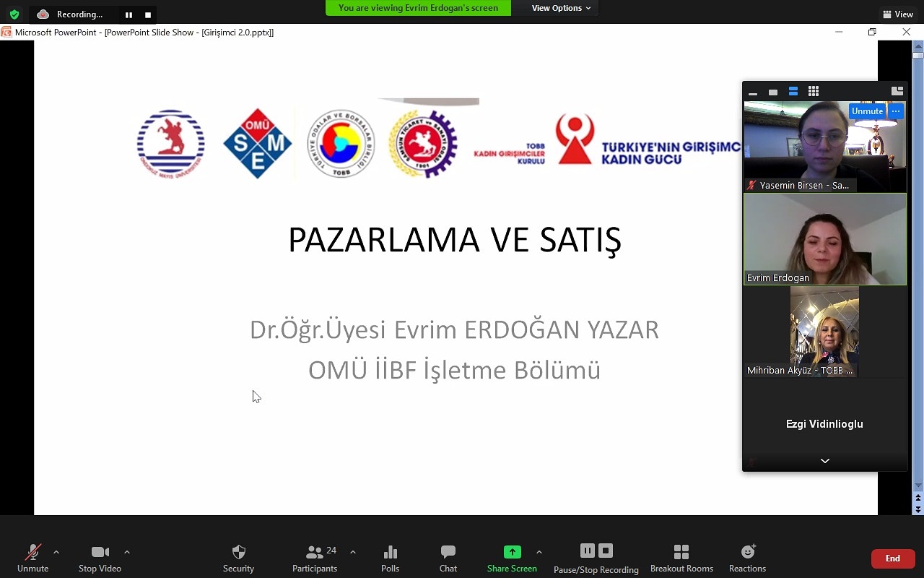Open audio options arrow beside Unmute
This screenshot has width=924, height=578.
click(56, 553)
